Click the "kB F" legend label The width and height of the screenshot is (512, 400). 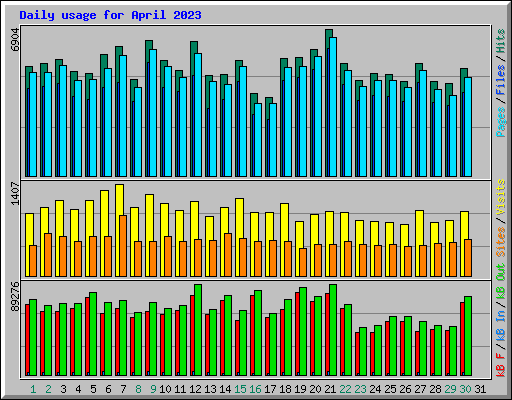(x=500, y=365)
